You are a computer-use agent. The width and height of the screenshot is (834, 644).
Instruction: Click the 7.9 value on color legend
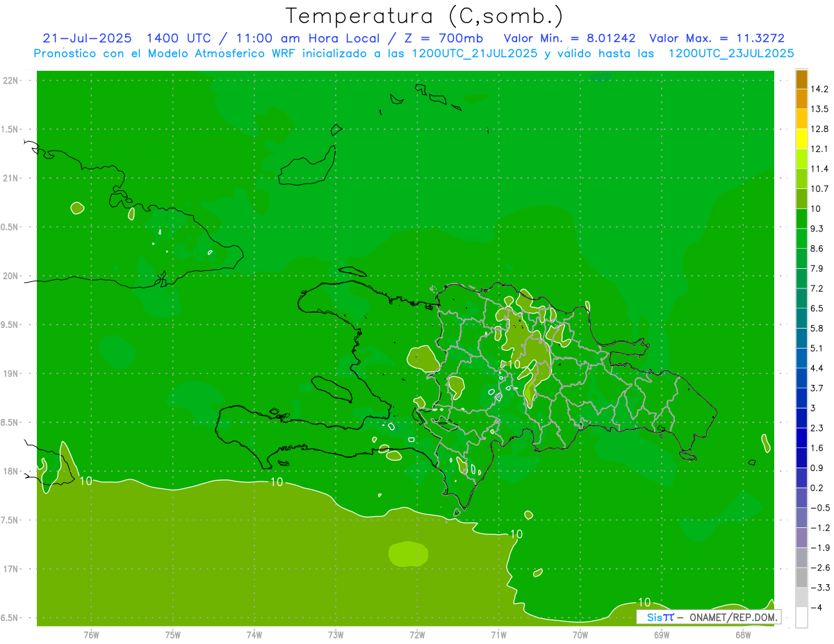coord(818,268)
